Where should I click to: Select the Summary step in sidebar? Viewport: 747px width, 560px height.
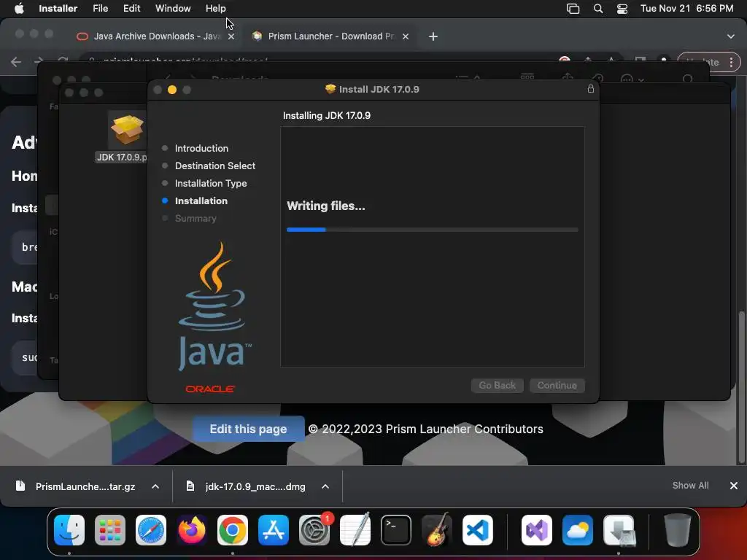(x=196, y=219)
